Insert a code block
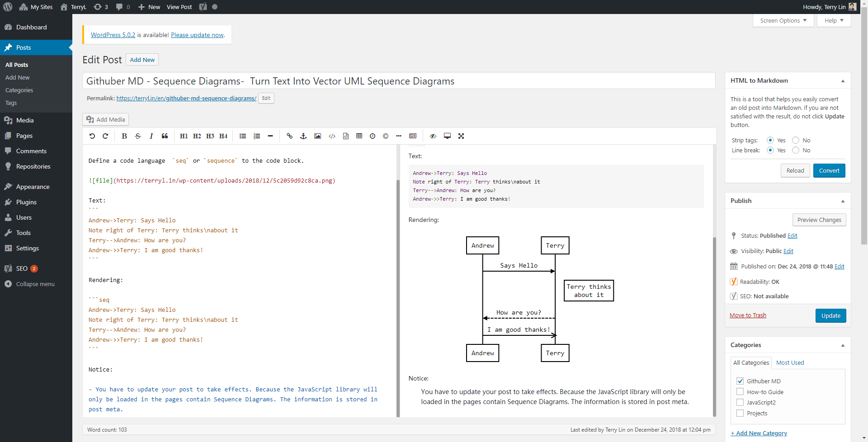This screenshot has width=868, height=442. point(346,136)
